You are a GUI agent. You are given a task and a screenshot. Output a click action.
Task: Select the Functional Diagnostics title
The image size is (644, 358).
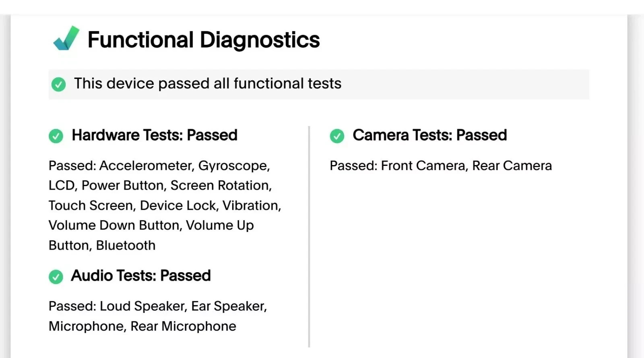tap(204, 40)
